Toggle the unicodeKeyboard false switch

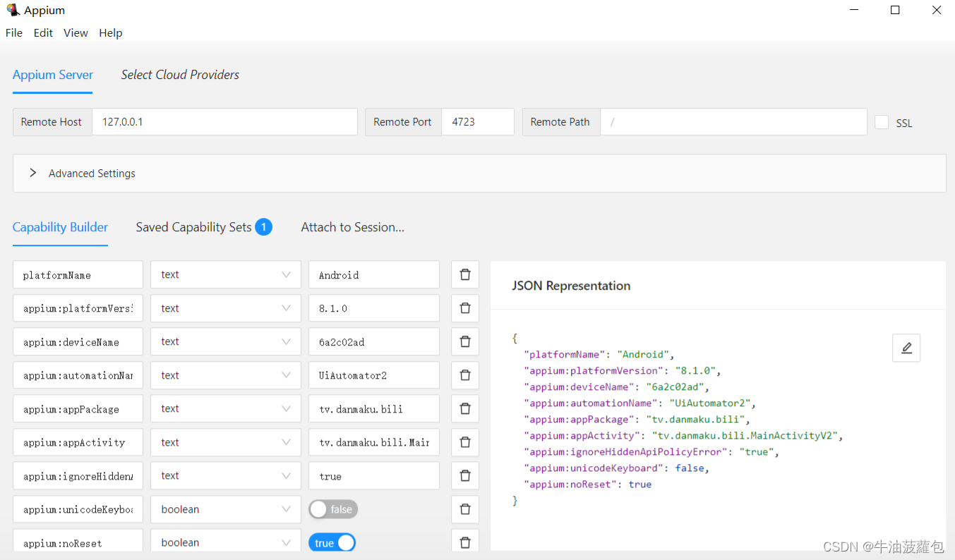tap(333, 509)
